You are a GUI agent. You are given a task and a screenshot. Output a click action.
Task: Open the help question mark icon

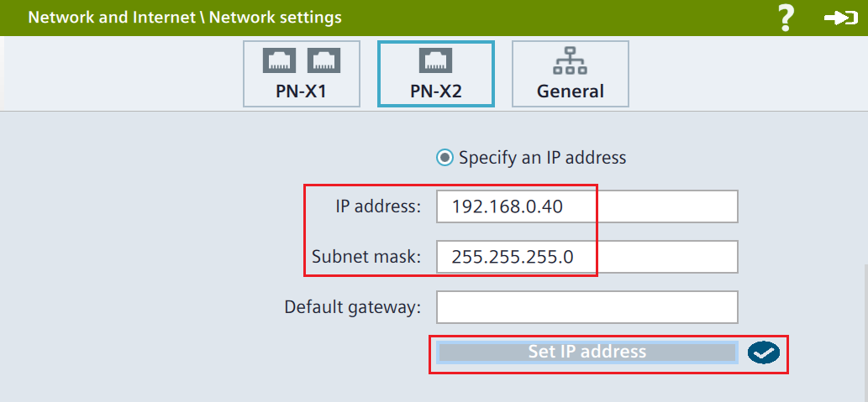[x=786, y=18]
